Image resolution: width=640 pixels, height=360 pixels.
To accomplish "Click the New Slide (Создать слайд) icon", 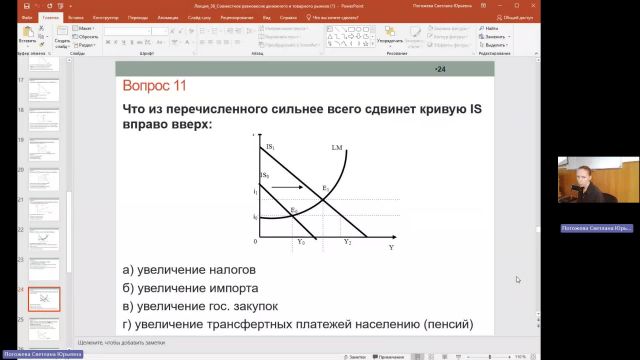I will pyautogui.click(x=62, y=31).
